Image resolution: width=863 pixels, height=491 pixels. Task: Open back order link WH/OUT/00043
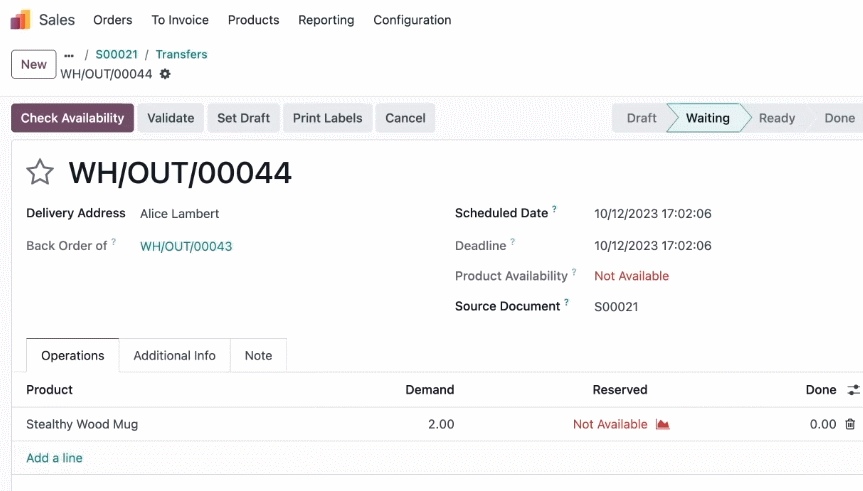pos(186,246)
